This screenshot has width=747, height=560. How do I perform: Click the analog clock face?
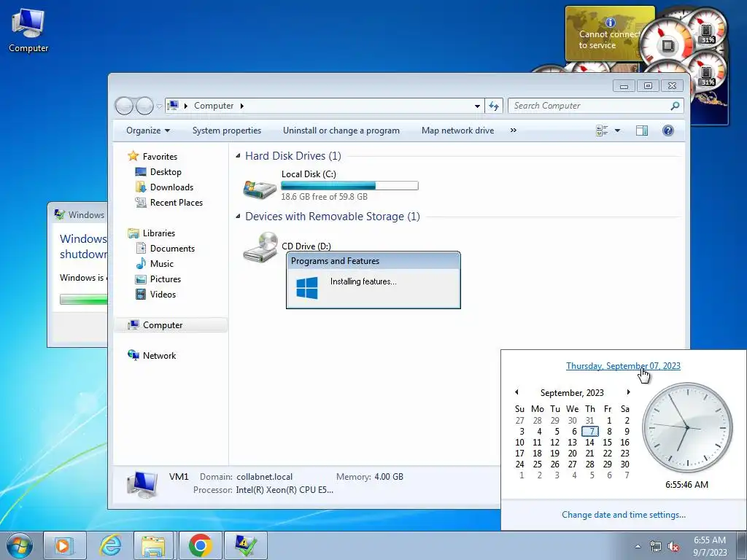coord(687,427)
